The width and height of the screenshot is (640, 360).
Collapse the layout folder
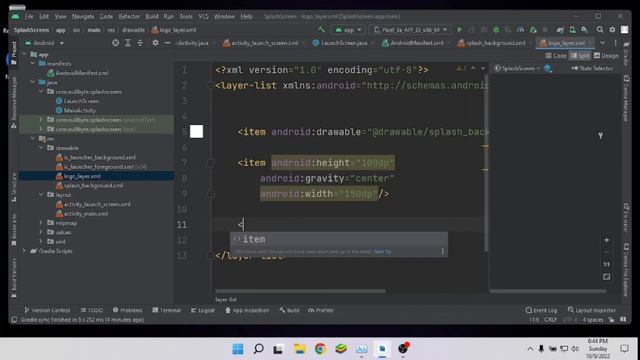[41, 195]
